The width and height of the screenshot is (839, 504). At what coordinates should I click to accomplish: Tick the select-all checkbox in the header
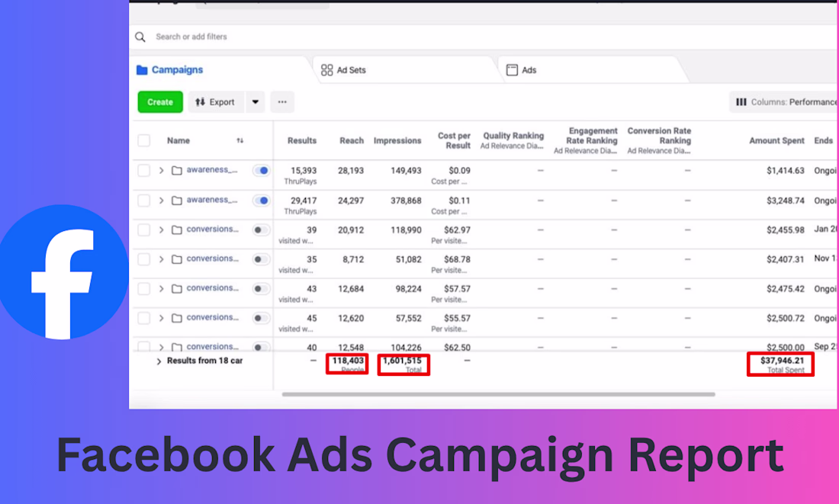(x=144, y=141)
